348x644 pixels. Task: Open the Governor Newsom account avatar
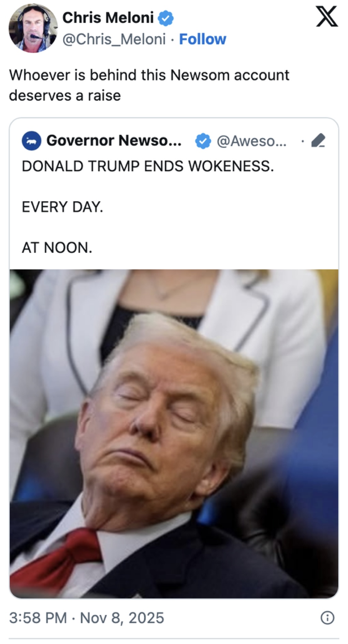point(31,141)
